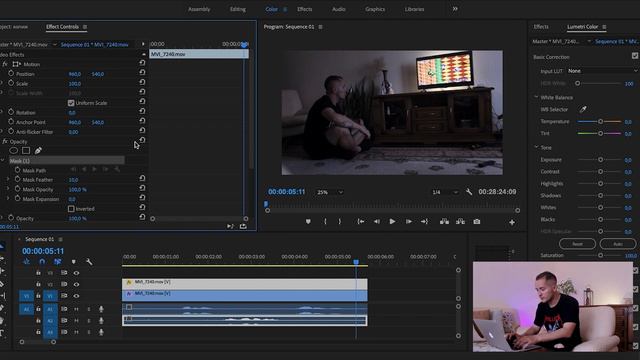Switch to the Audio workspace
Image resolution: width=640 pixels, height=360 pixels.
pyautogui.click(x=338, y=9)
